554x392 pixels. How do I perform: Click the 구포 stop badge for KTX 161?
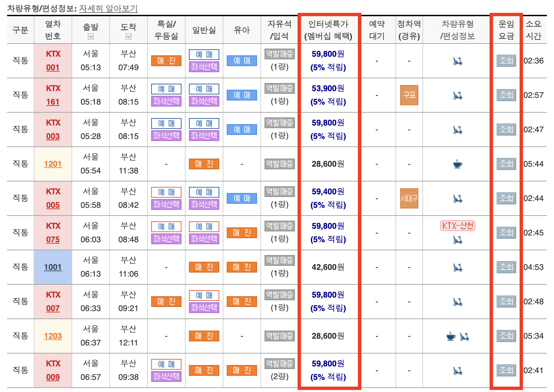click(x=409, y=95)
